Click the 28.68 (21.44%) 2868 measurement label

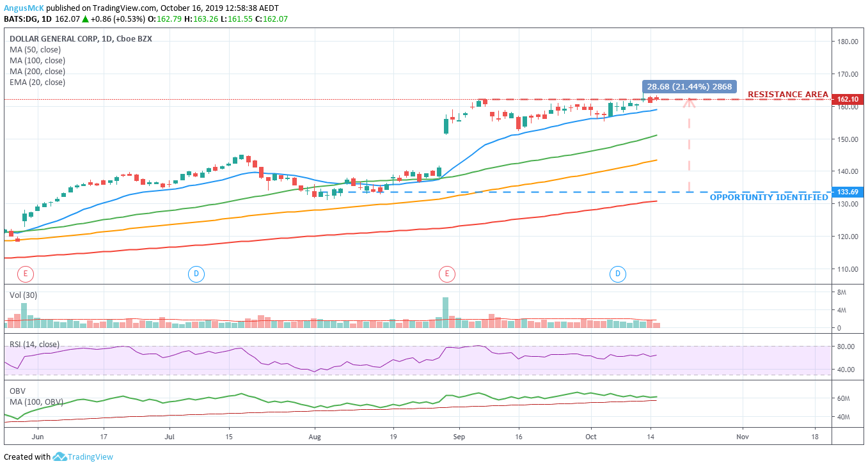click(x=690, y=87)
